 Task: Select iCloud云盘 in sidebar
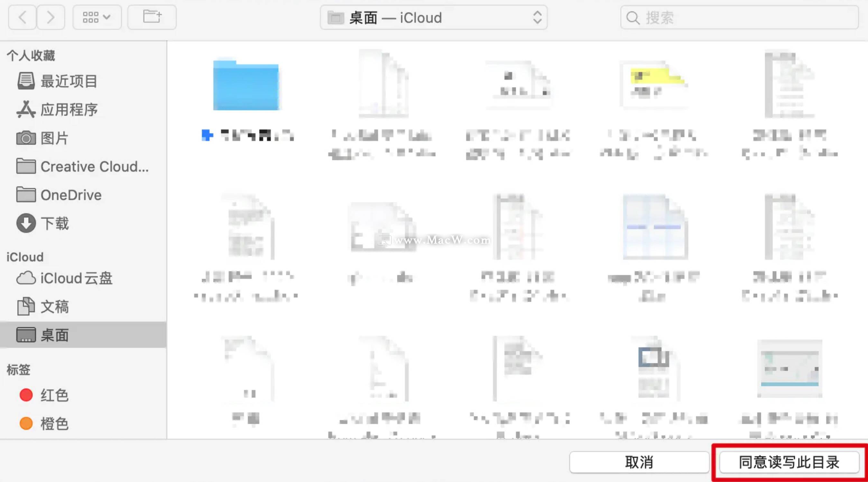pos(76,278)
